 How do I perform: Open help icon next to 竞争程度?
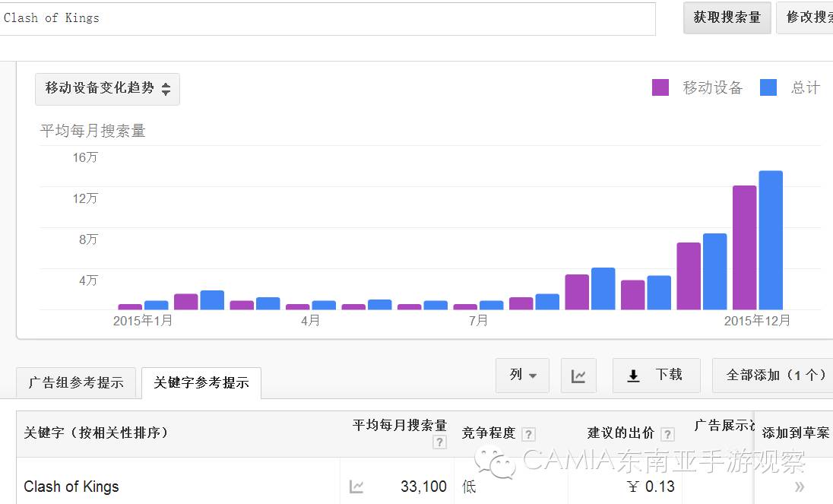click(528, 434)
